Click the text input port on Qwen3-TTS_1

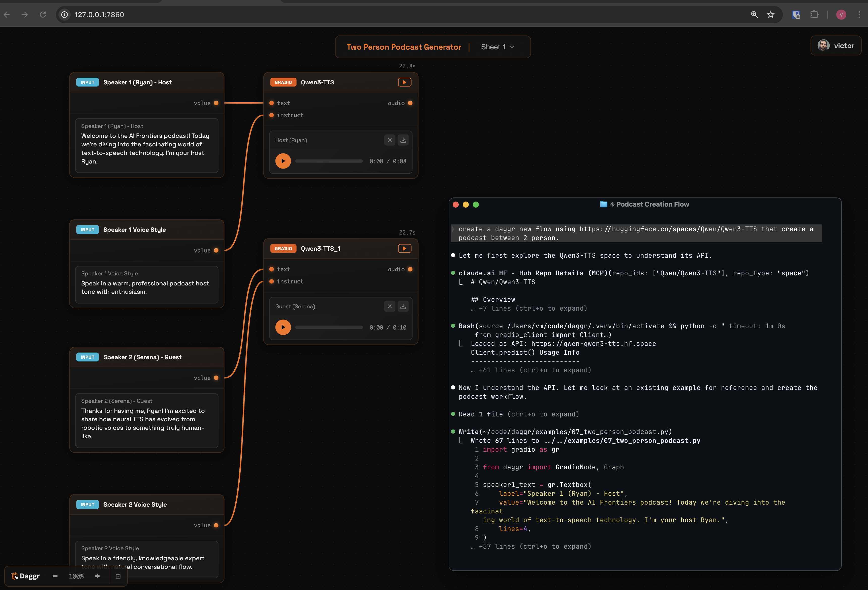[x=271, y=269]
